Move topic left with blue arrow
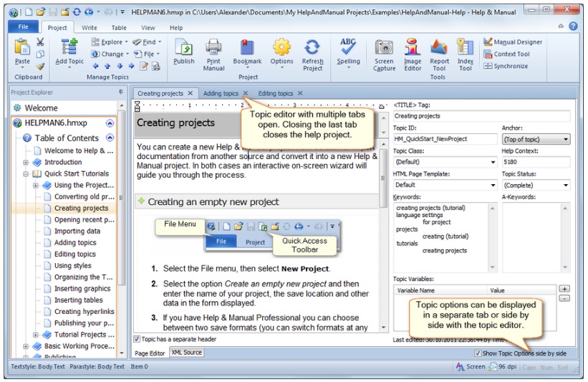Screen dimensions: 588x382 tap(96, 67)
